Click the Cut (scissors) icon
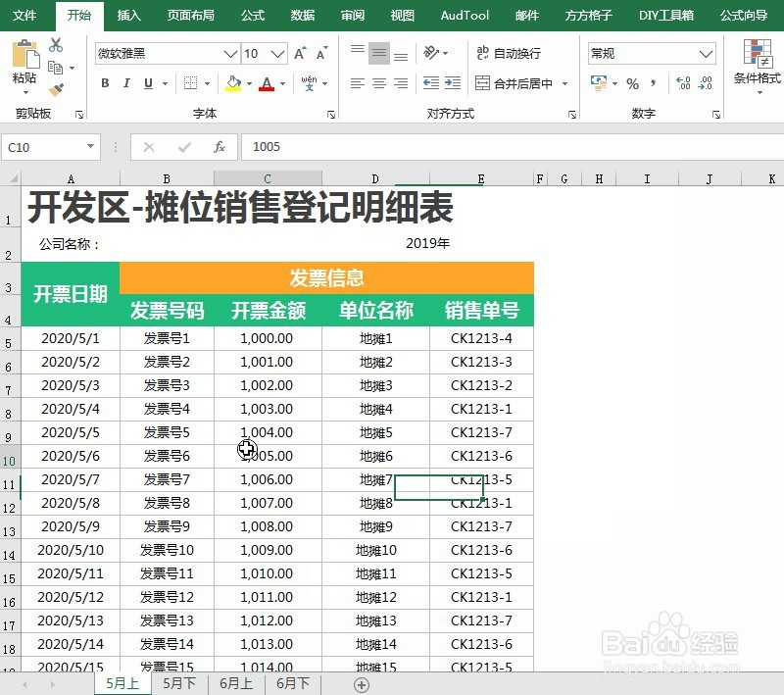 coord(56,44)
